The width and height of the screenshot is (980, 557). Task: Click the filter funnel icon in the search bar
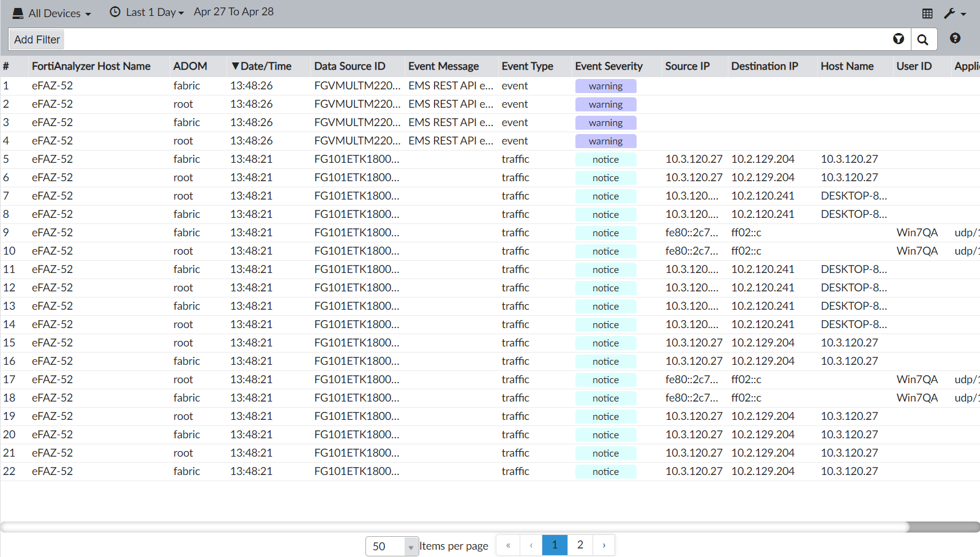898,39
